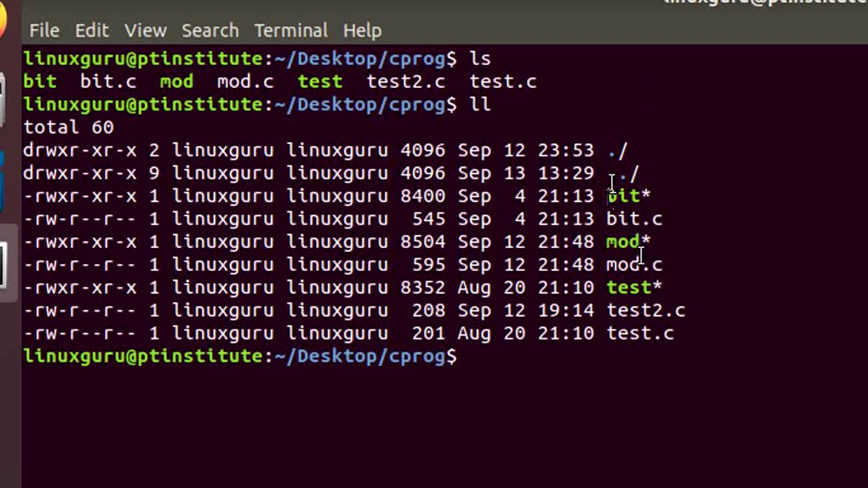Open the Edit menu
This screenshot has width=868, height=488.
(92, 30)
